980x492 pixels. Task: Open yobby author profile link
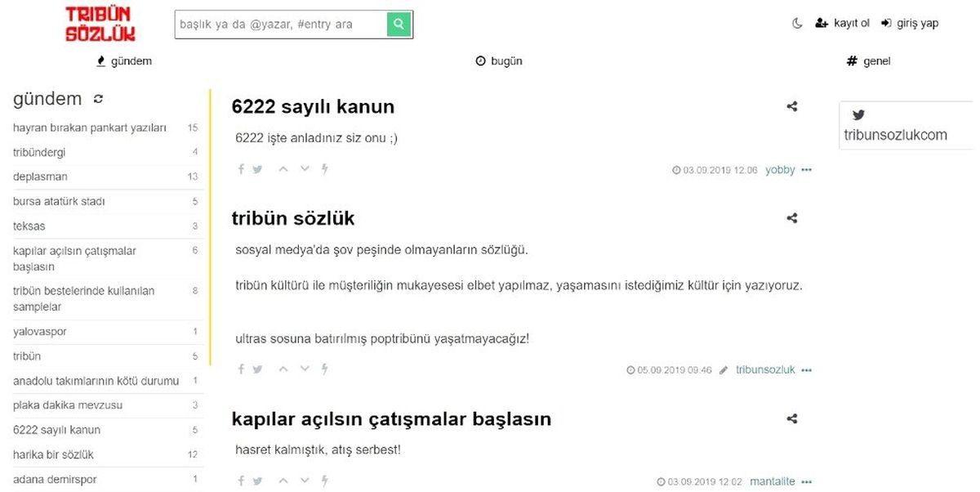[780, 170]
